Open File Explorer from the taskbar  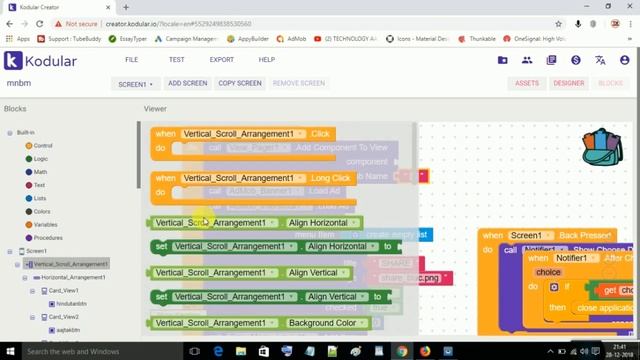pos(241,351)
